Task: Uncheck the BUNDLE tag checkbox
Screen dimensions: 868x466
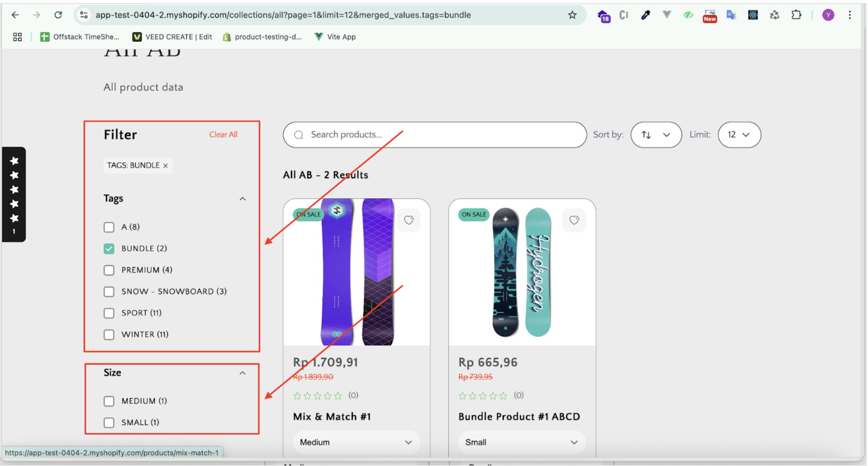Action: [109, 249]
